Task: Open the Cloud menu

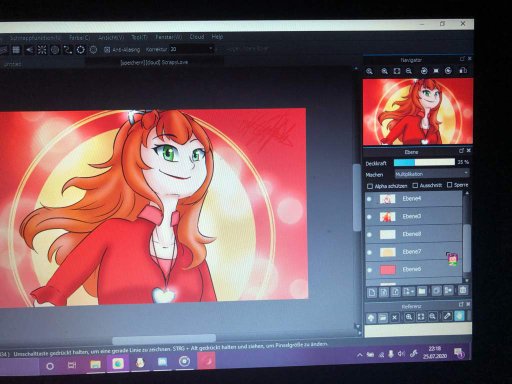Action: pos(197,37)
